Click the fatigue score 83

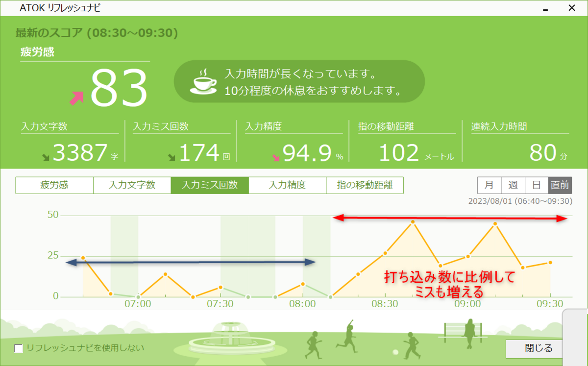119,87
